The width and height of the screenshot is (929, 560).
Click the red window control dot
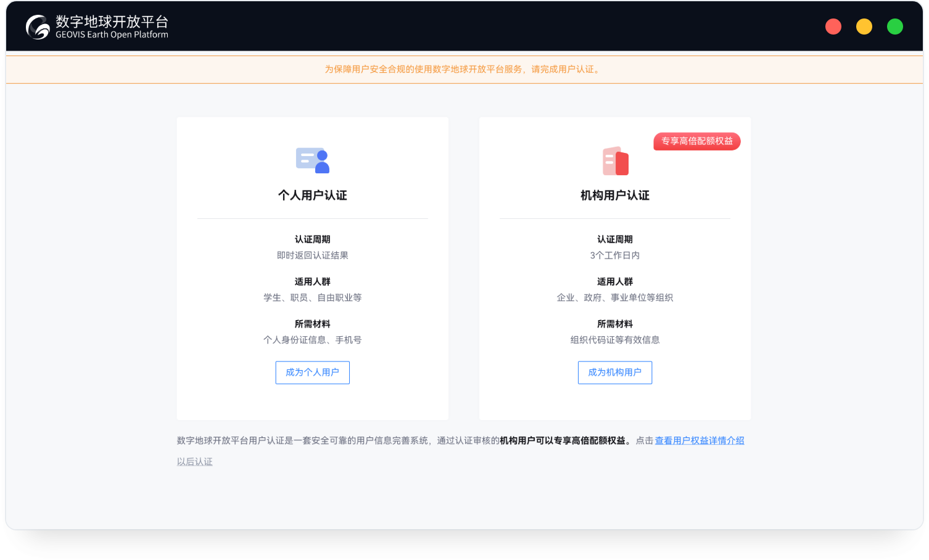pyautogui.click(x=833, y=27)
